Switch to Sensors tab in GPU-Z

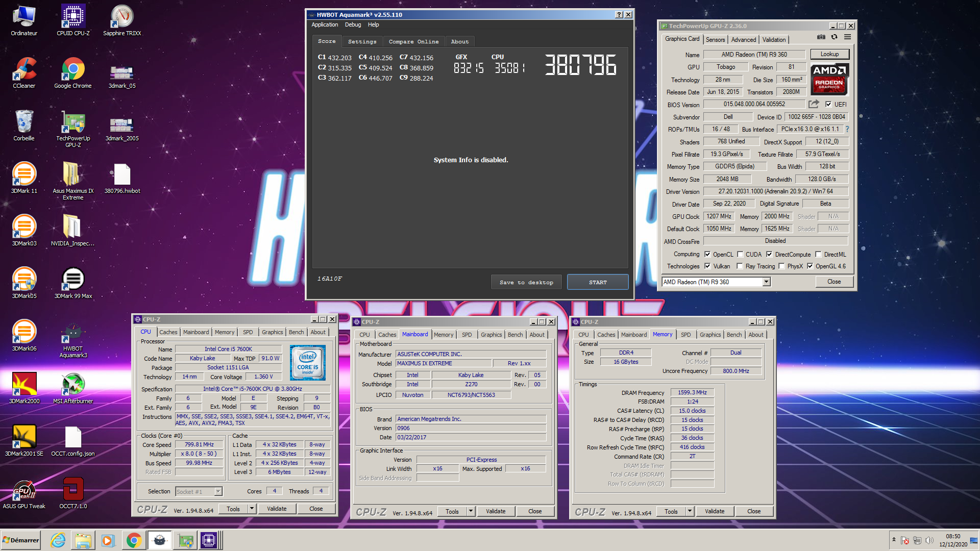[715, 39]
